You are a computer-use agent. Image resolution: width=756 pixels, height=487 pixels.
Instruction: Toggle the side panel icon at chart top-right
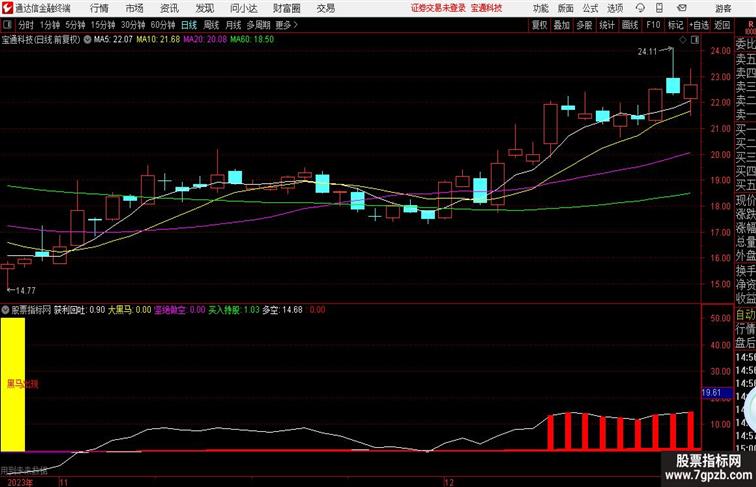(695, 40)
